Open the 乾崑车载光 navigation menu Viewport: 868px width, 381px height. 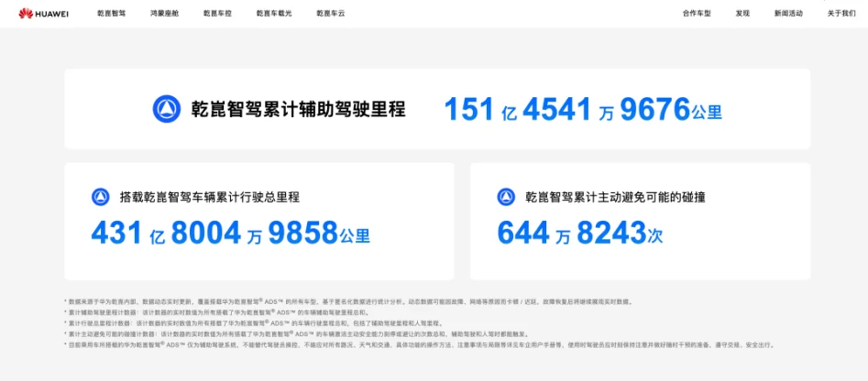point(274,13)
